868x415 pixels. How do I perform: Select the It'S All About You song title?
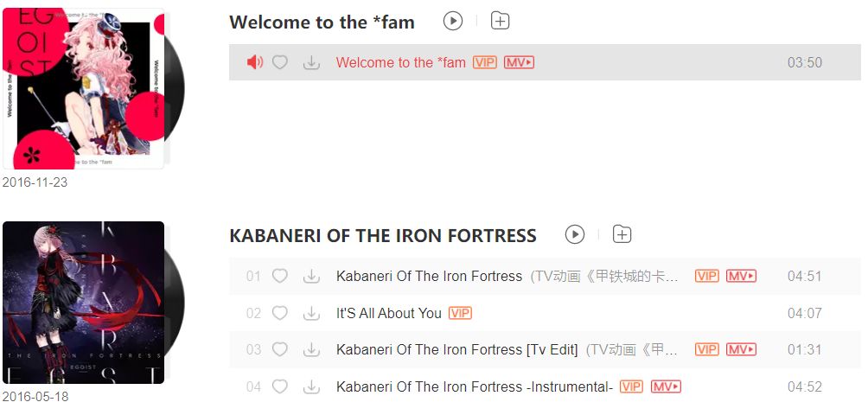(x=388, y=313)
